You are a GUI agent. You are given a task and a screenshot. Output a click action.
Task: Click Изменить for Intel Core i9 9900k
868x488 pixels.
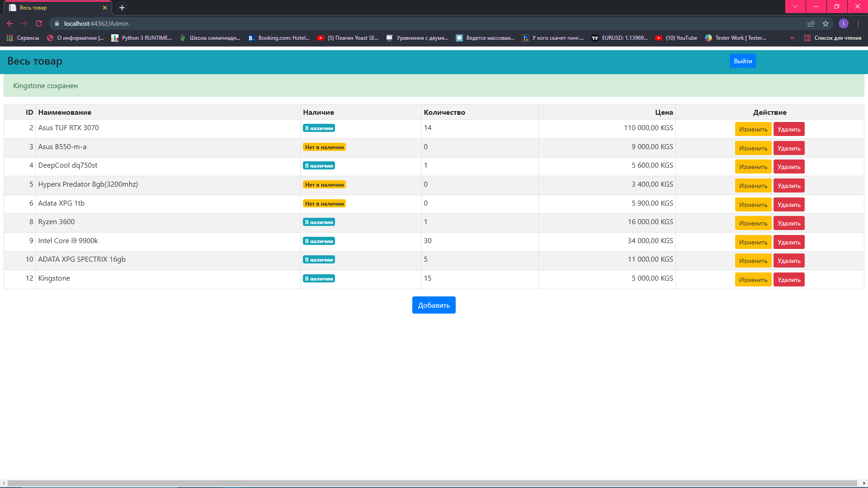753,242
